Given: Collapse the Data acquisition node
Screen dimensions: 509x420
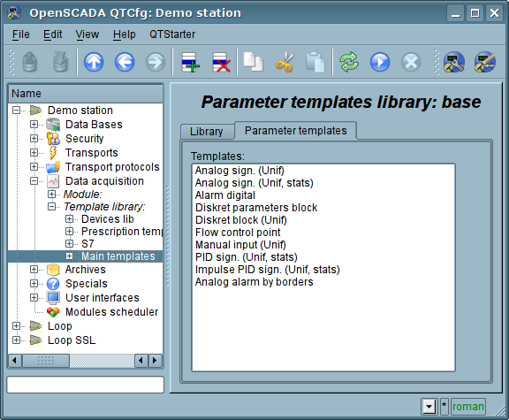Looking at the screenshot, I should 34,181.
